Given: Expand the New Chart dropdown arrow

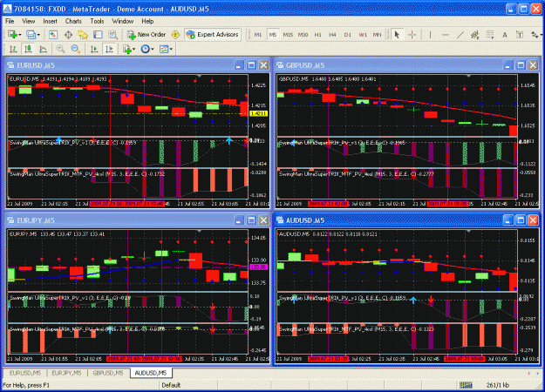Looking at the screenshot, I should 20,35.
